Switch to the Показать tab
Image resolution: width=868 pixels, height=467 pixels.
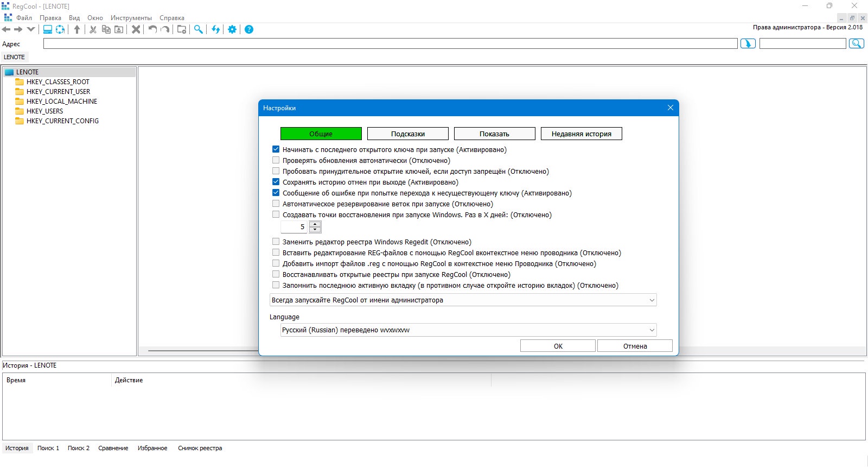(x=495, y=134)
